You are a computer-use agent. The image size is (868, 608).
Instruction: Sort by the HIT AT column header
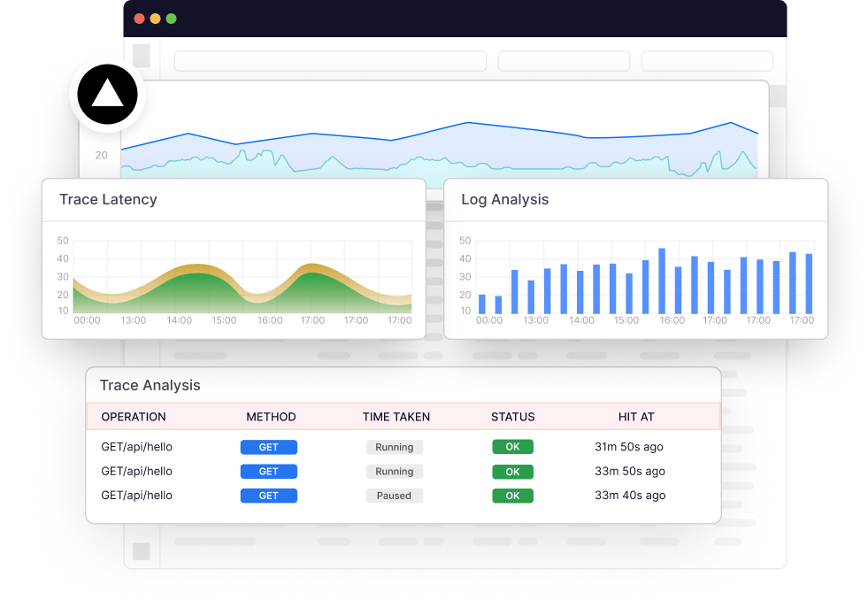pos(636,417)
